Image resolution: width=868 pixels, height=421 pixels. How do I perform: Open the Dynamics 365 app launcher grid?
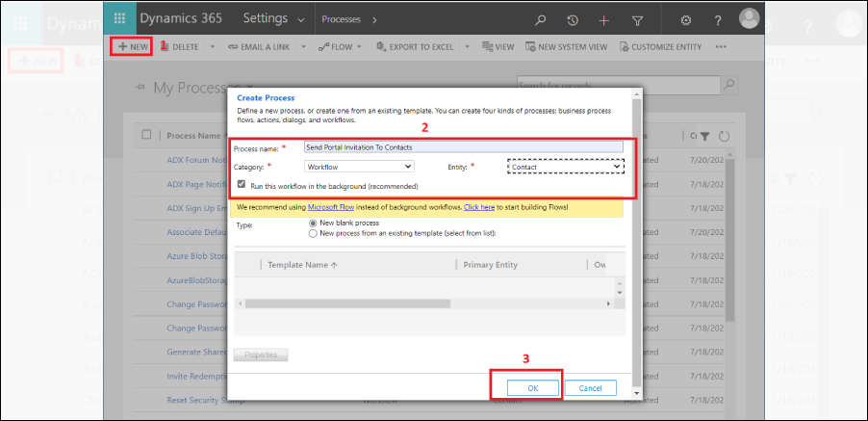coord(119,18)
